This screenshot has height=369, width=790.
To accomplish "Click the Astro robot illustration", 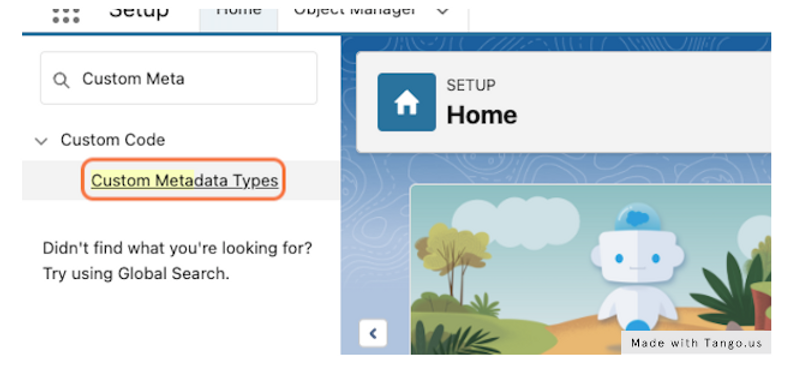I will pyautogui.click(x=638, y=267).
